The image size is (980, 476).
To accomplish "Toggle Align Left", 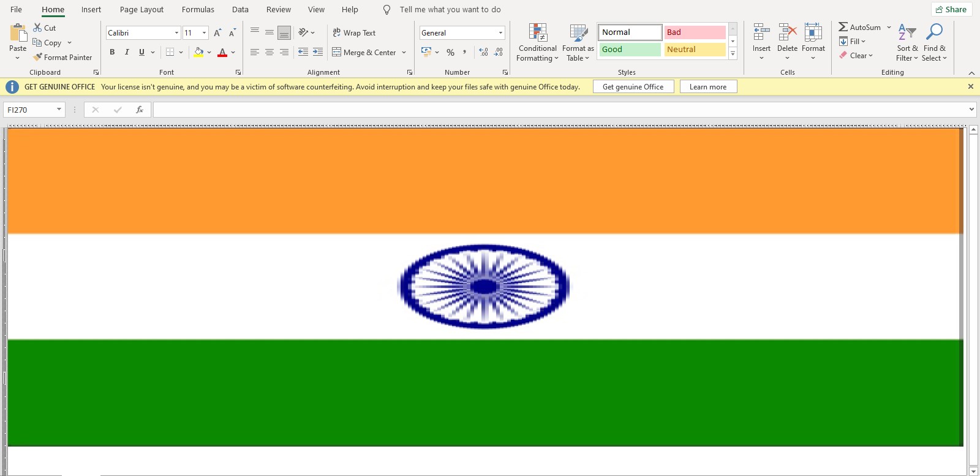I will coord(255,52).
